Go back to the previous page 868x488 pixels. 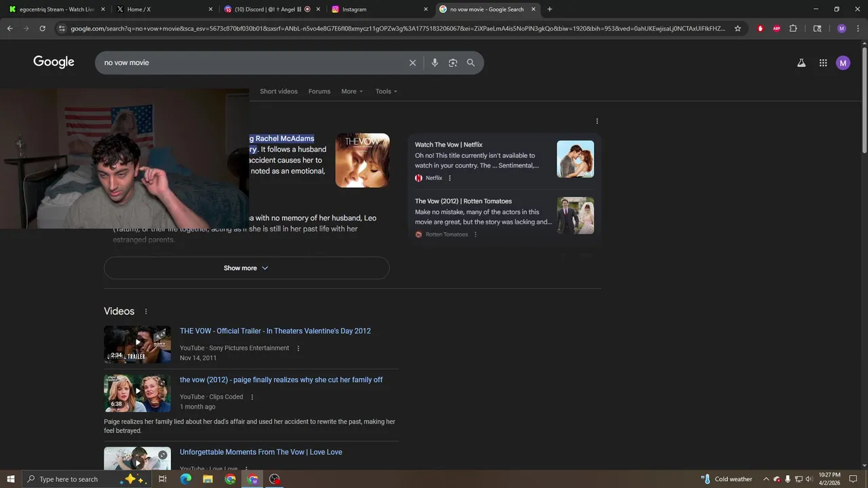[9, 28]
